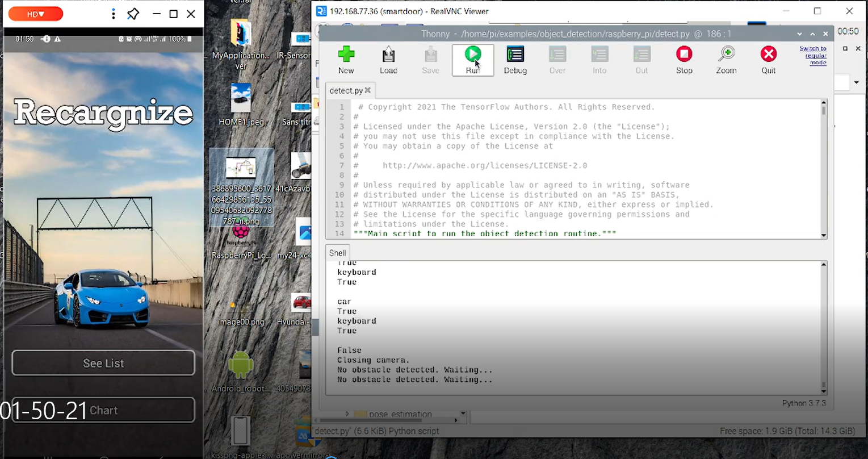Screen dimensions: 868x459
Task: Run the script with the green Run button
Action: (473, 60)
